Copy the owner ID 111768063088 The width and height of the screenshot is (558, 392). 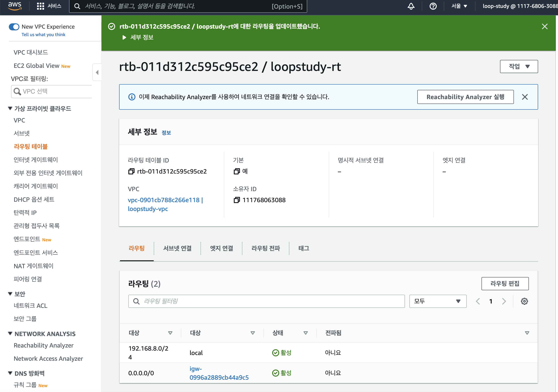click(236, 200)
